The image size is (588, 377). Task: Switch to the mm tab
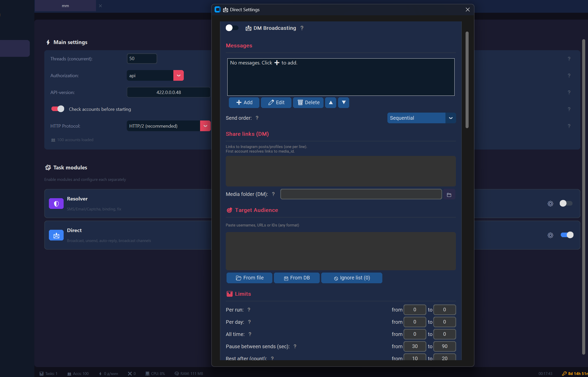point(65,6)
